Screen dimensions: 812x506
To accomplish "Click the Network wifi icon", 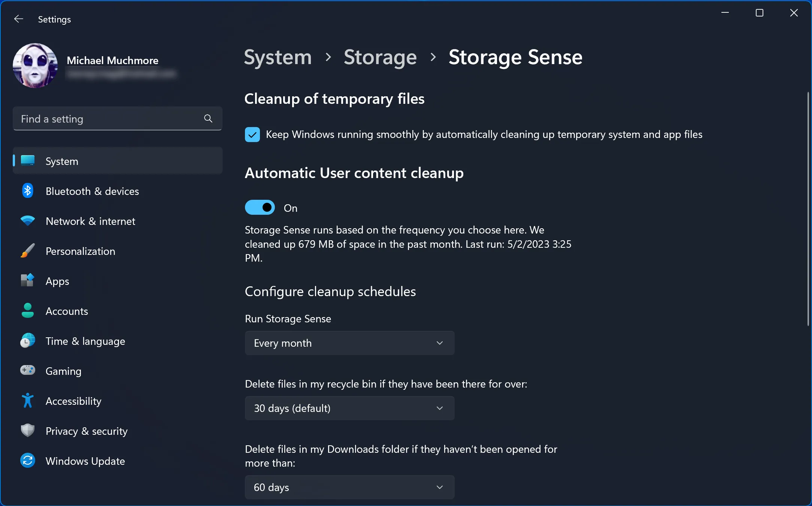I will (28, 221).
